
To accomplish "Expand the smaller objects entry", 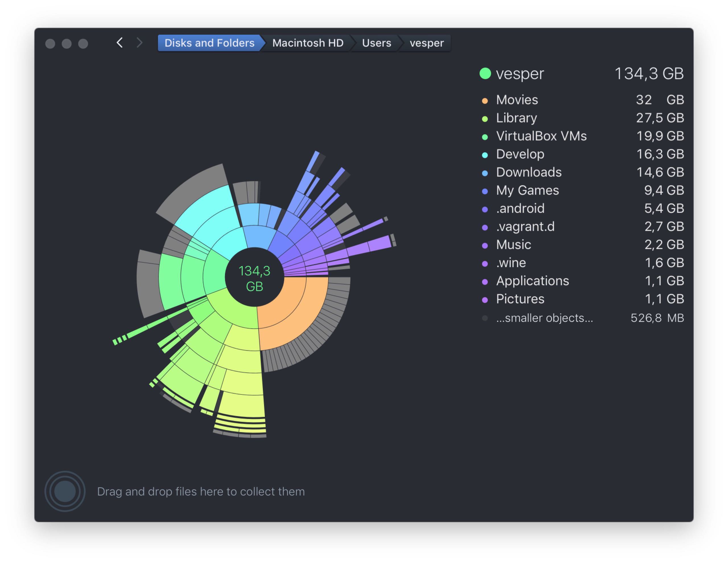I will pyautogui.click(x=544, y=318).
